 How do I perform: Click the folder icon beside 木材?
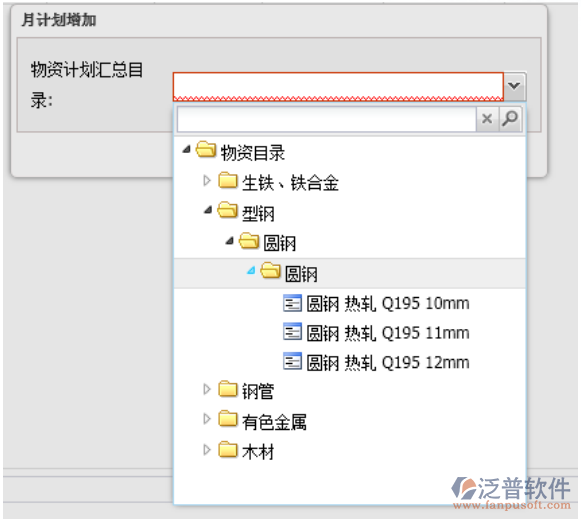click(228, 449)
